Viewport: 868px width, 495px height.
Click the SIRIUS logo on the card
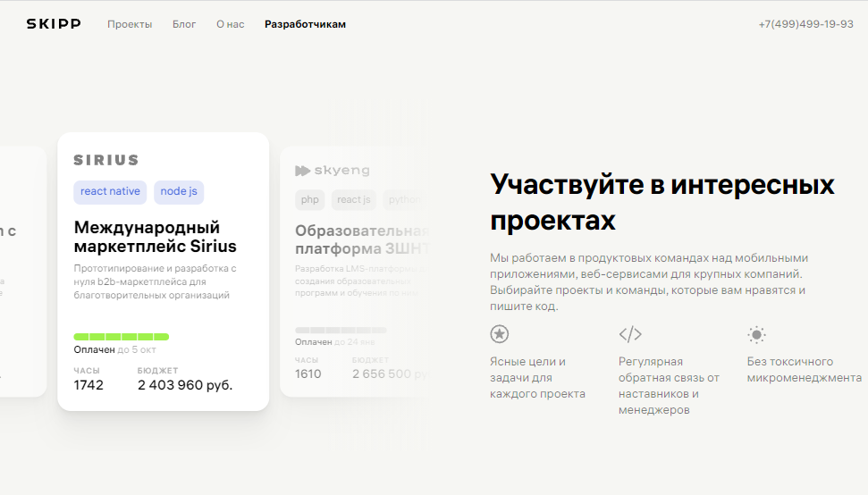click(x=106, y=160)
